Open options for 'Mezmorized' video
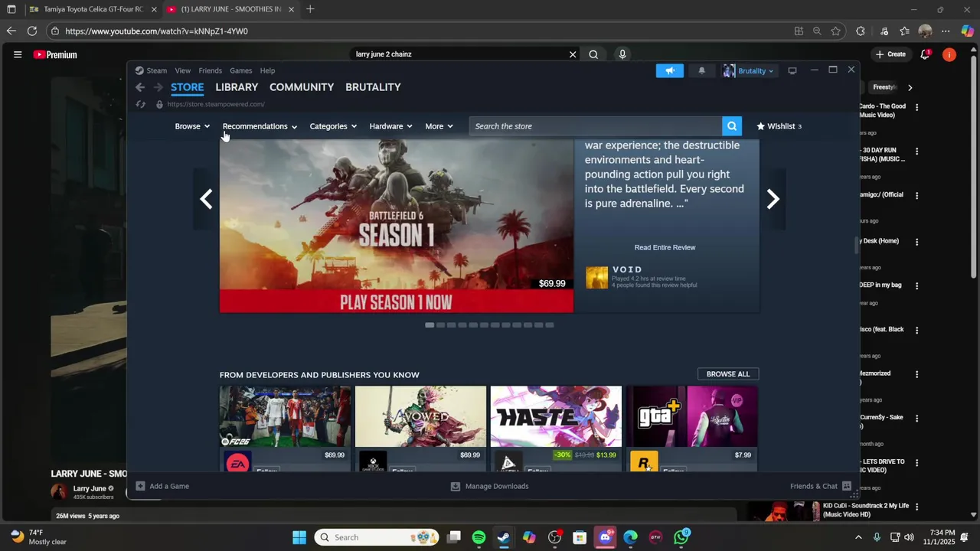 (x=916, y=375)
